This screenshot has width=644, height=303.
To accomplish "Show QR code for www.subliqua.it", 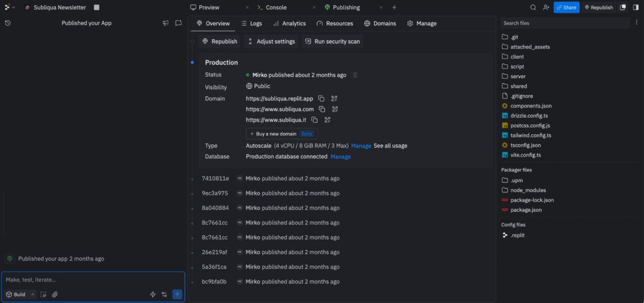I will coord(327,120).
